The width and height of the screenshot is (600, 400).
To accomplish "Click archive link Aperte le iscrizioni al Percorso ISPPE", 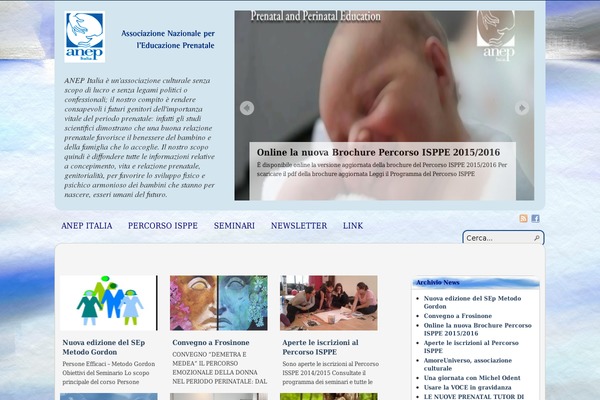I will (471, 346).
